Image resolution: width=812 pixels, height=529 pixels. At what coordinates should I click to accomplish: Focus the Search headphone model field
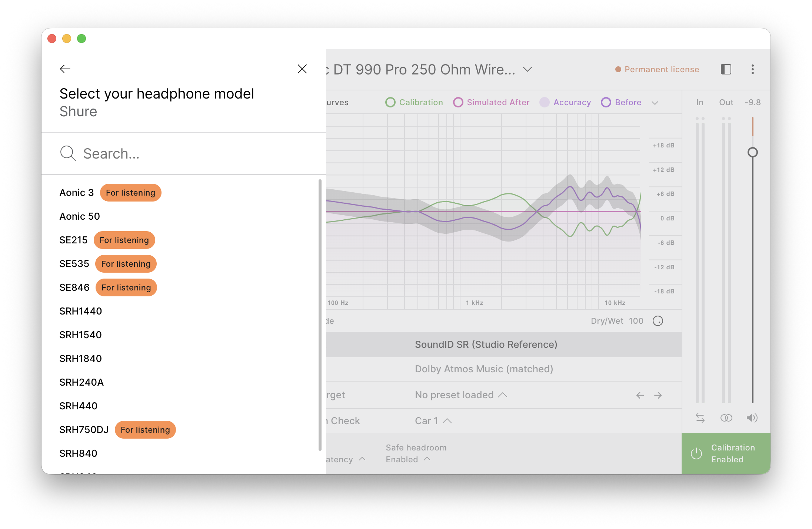point(184,153)
